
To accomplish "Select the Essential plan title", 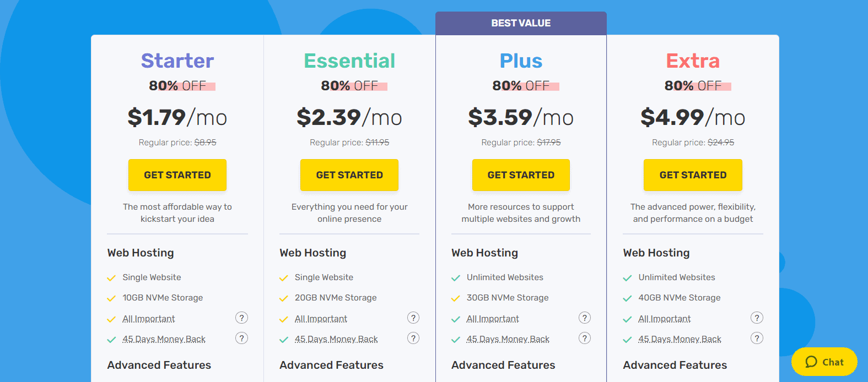I will pyautogui.click(x=349, y=61).
